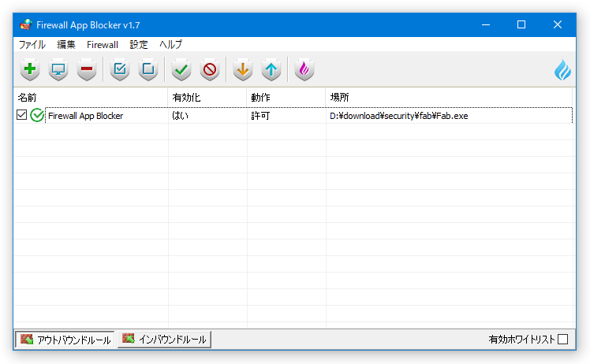Click the Uncheck All empty square icon
This screenshot has height=364, width=590.
tap(148, 69)
